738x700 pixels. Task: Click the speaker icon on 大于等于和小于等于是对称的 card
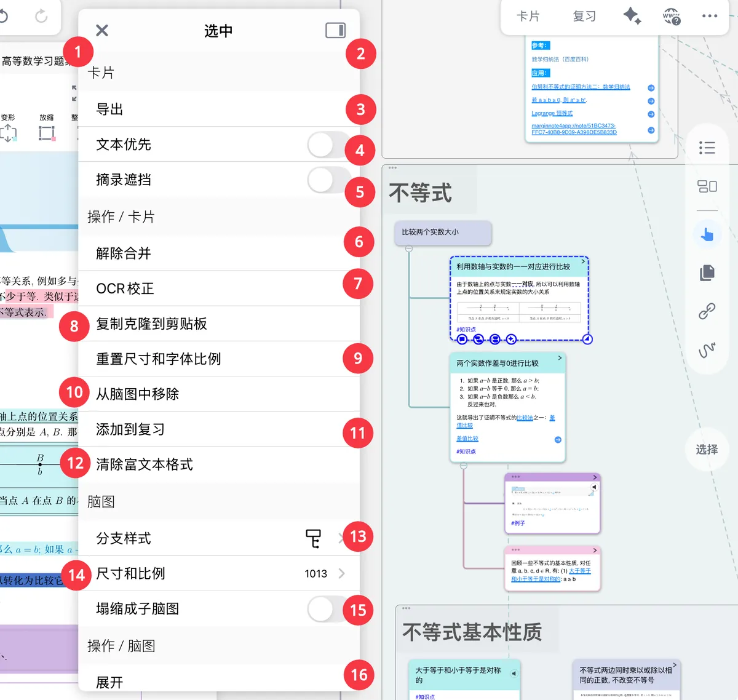[514, 674]
